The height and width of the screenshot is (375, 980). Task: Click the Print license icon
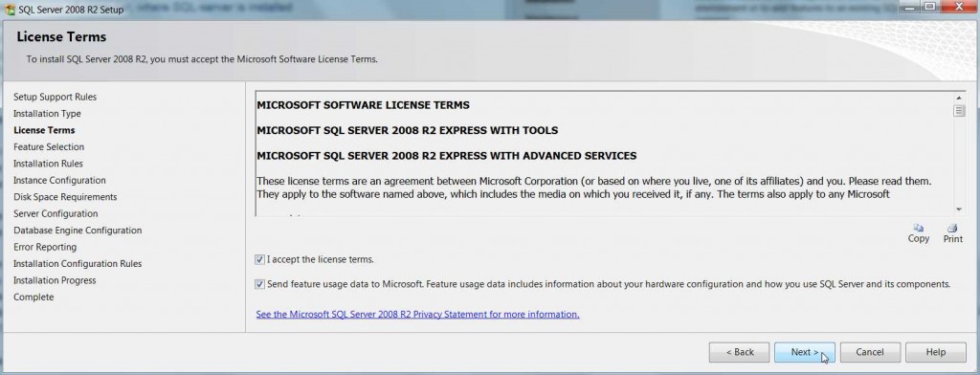click(952, 229)
